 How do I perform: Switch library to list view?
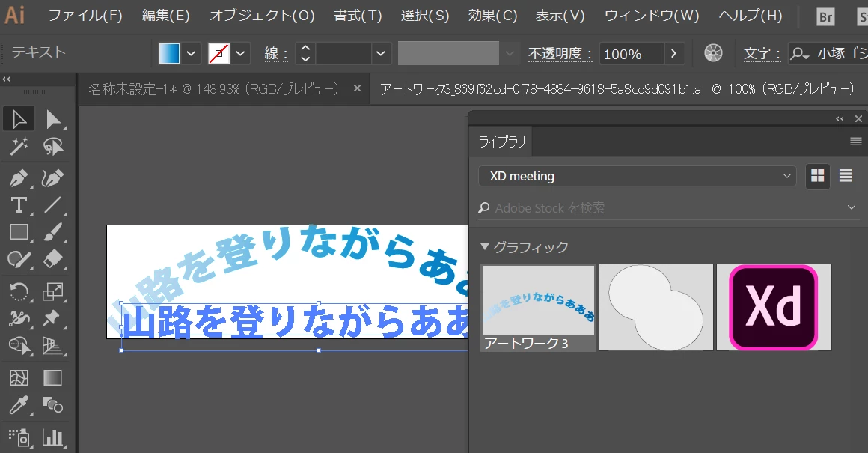(x=846, y=176)
